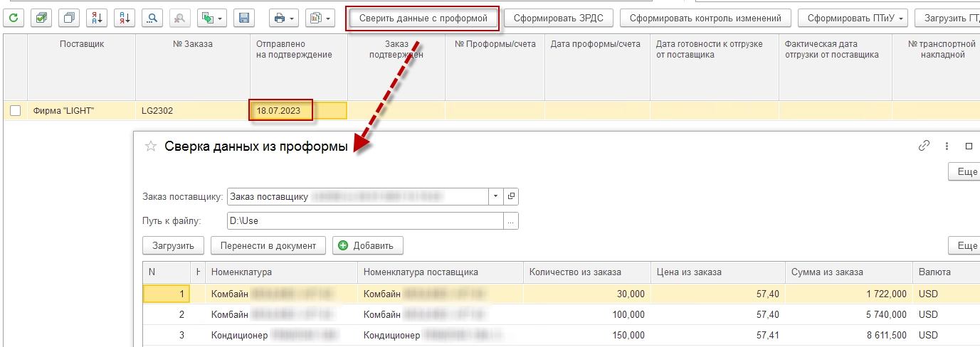
Task: Click the cancel search icon
Action: (179, 17)
